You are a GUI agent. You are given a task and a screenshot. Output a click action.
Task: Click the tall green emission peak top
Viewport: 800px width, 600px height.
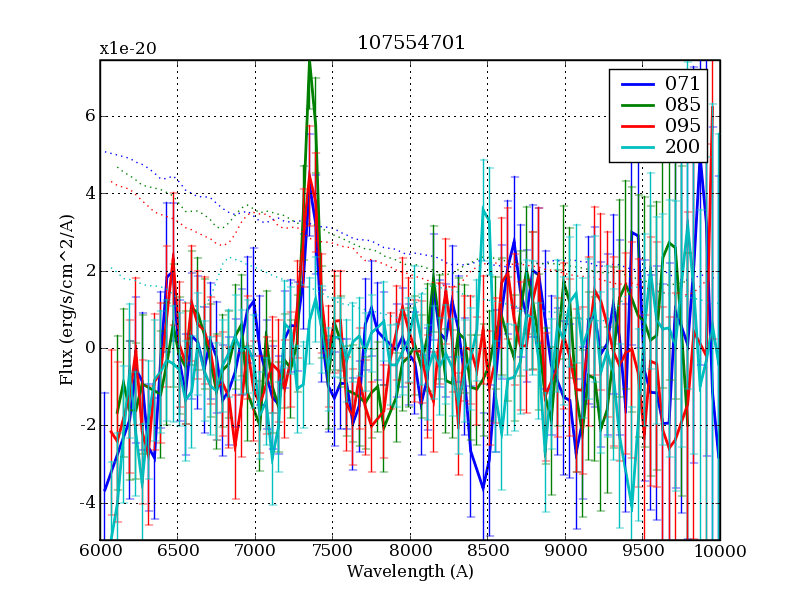point(310,64)
